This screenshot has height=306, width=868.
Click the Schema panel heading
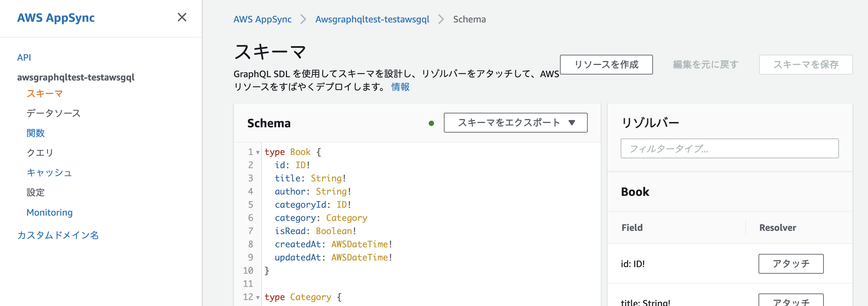click(x=269, y=123)
